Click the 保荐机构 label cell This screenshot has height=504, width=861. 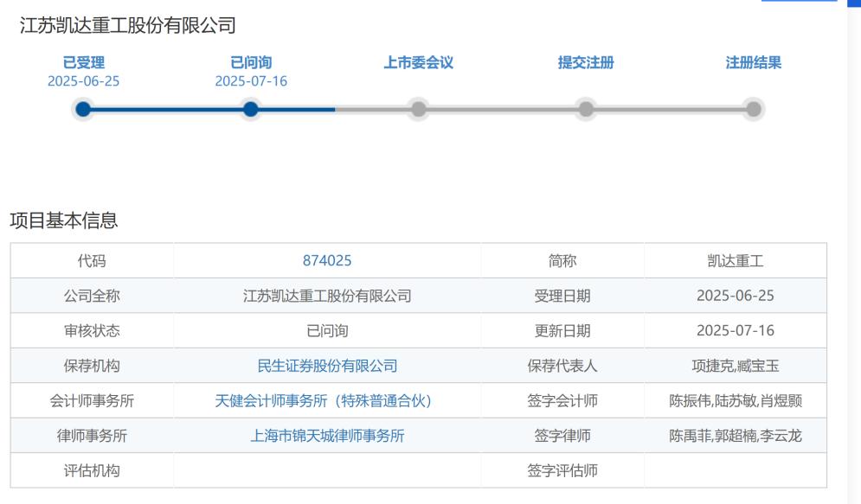[x=92, y=366]
